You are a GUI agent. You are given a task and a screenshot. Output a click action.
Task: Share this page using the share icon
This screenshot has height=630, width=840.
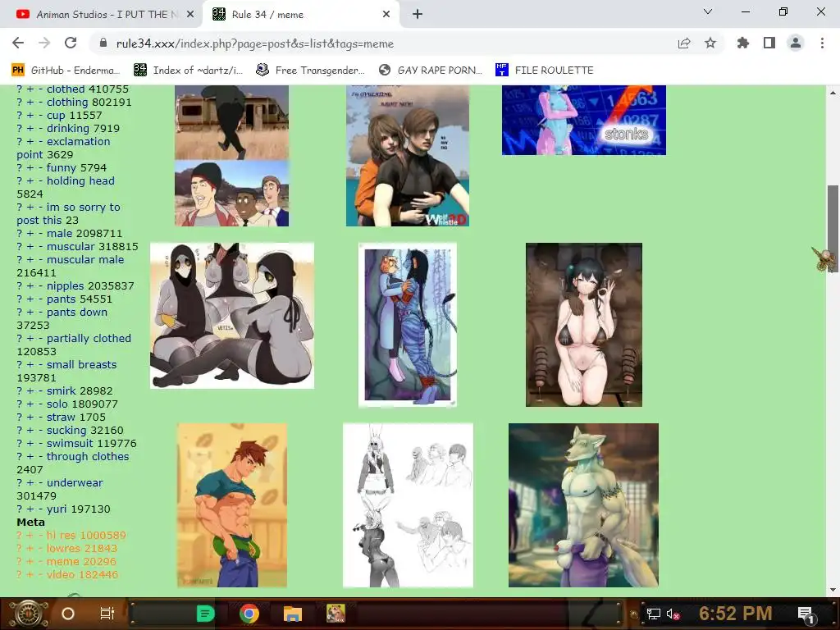point(684,43)
